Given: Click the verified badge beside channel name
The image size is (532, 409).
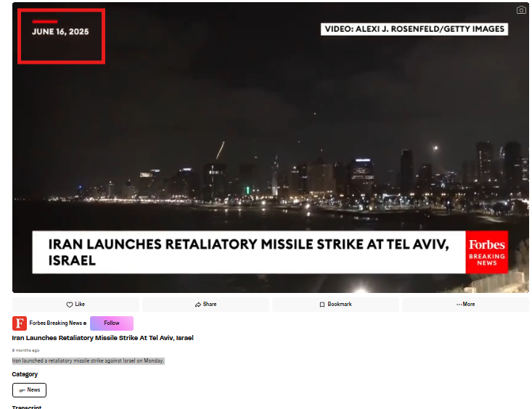Looking at the screenshot, I should (85, 323).
